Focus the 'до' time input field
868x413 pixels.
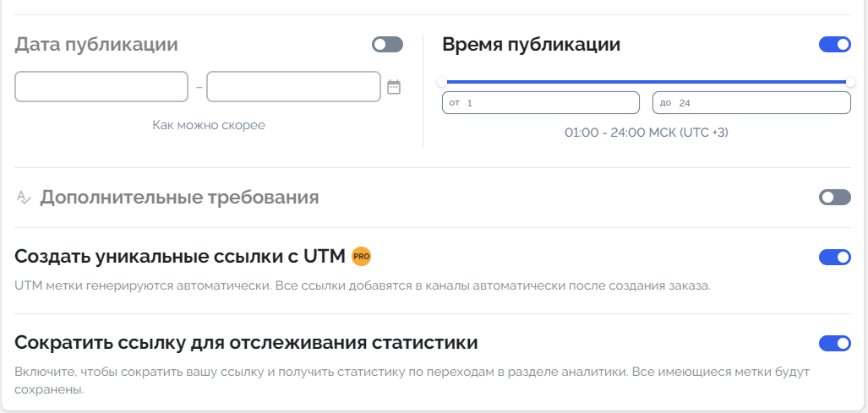pos(751,103)
